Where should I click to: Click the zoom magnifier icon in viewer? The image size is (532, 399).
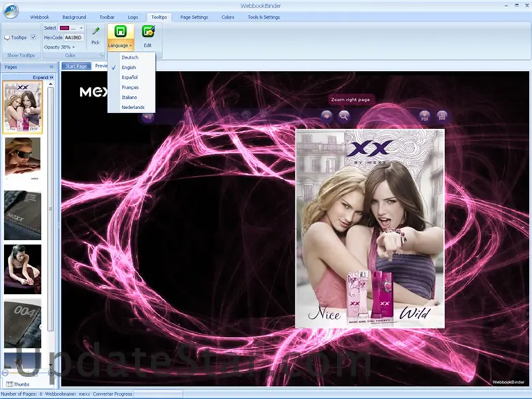[344, 117]
